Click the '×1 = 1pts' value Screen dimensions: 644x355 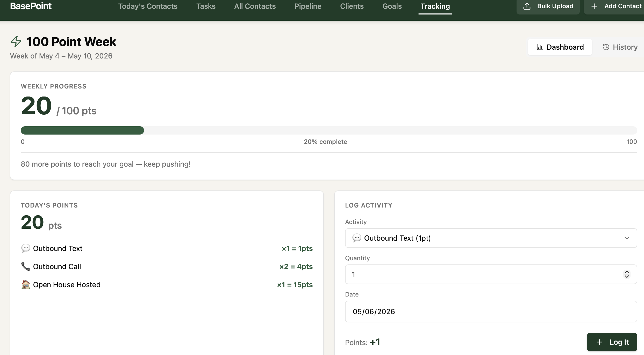(x=297, y=248)
